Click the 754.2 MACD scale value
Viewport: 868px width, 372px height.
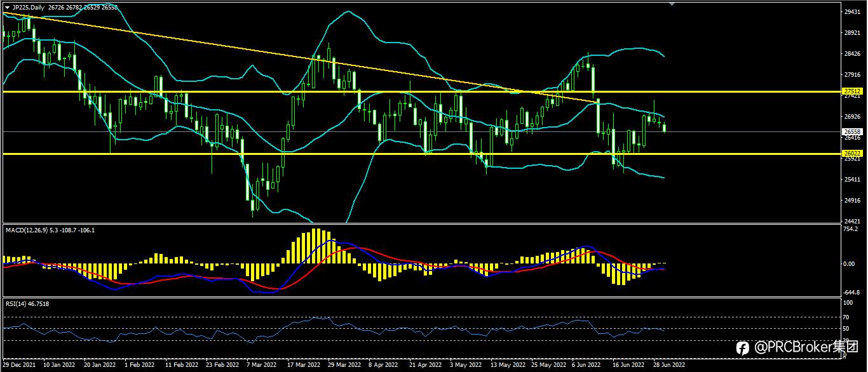click(851, 229)
